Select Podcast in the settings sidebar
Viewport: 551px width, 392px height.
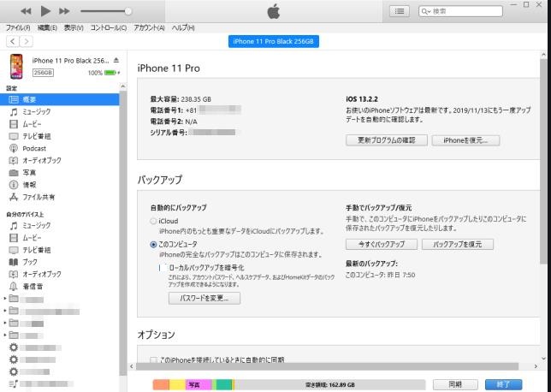coord(34,148)
